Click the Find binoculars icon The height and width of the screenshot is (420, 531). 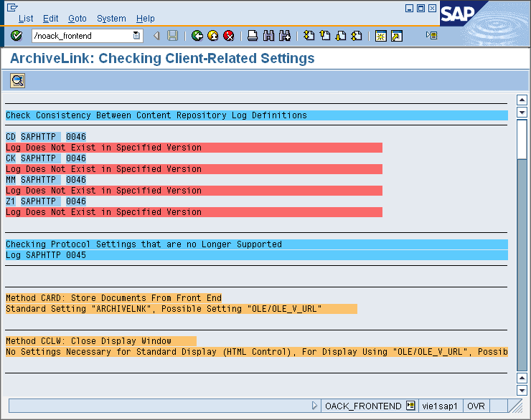click(x=269, y=36)
